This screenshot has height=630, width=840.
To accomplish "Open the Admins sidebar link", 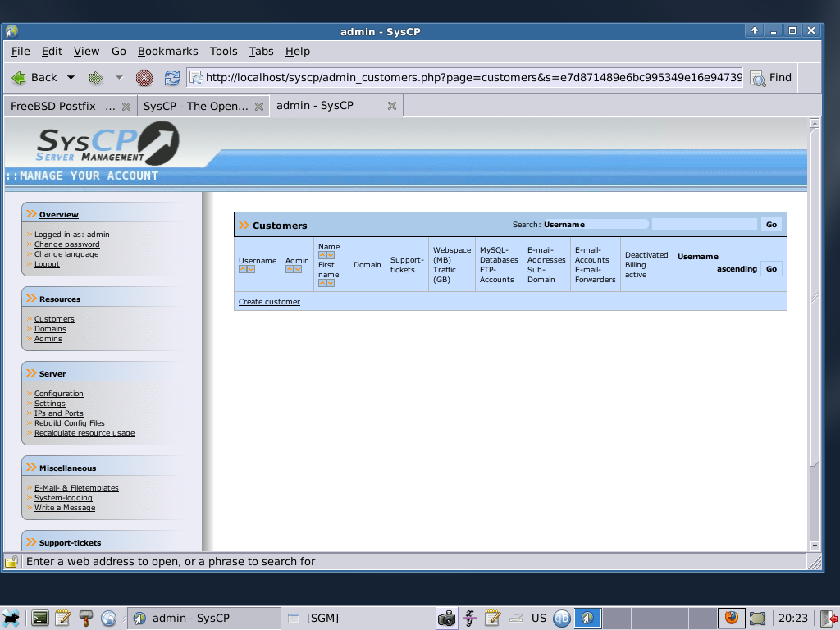I will (x=48, y=339).
